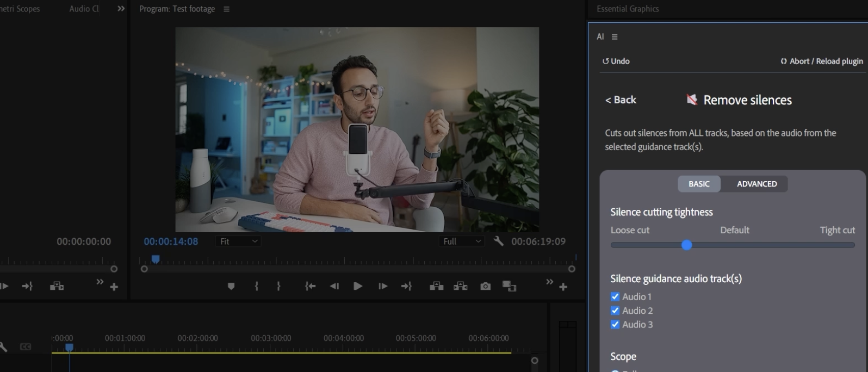Click the 00:06:19:09 duration timecode
The image size is (868, 372).
538,241
